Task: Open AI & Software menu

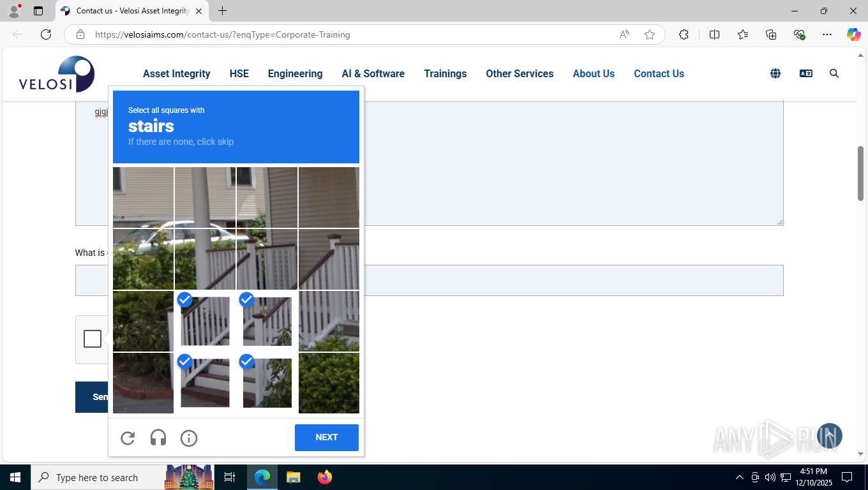Action: click(373, 73)
